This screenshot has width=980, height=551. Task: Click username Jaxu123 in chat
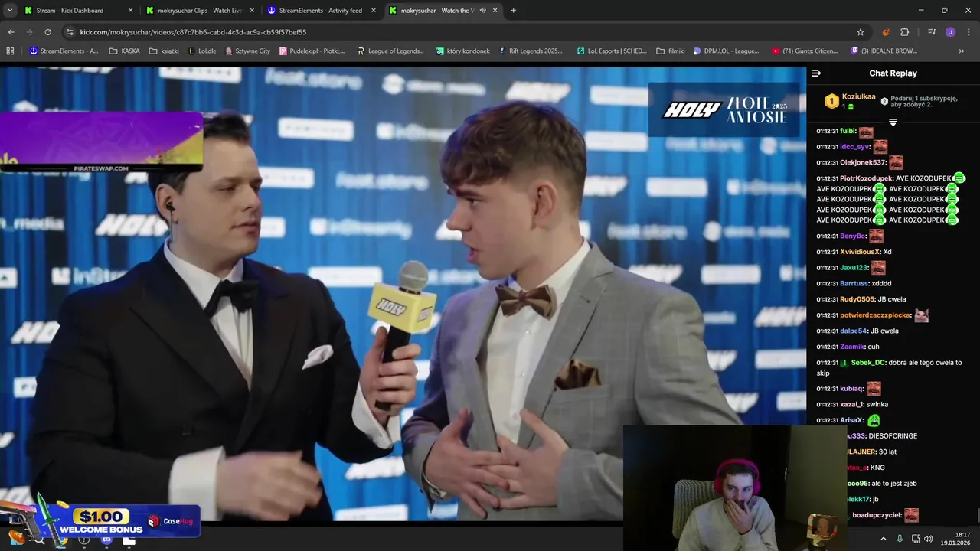click(x=854, y=268)
